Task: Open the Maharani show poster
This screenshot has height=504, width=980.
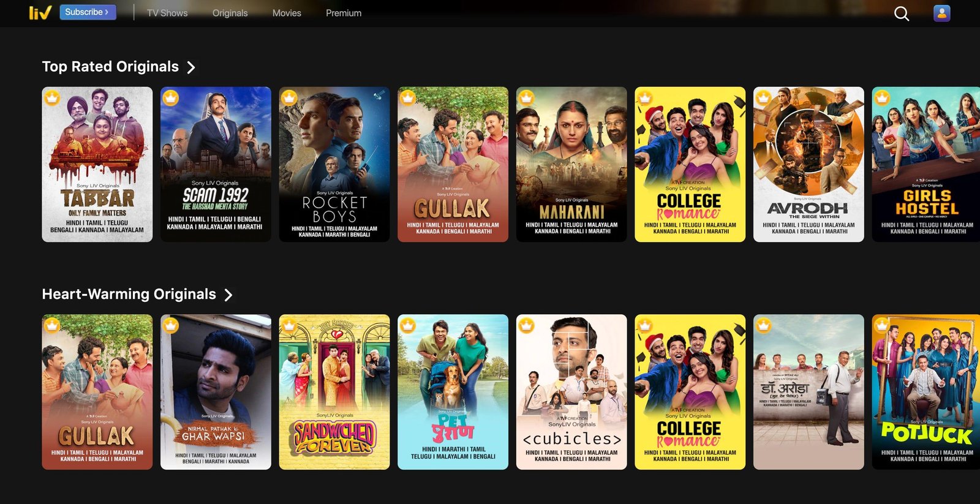Action: pos(571,164)
